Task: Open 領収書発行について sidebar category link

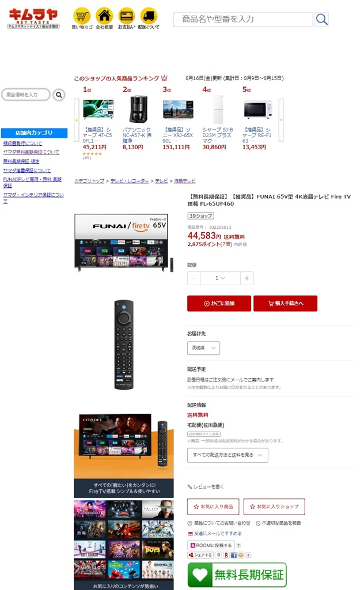Action: pyautogui.click(x=22, y=143)
